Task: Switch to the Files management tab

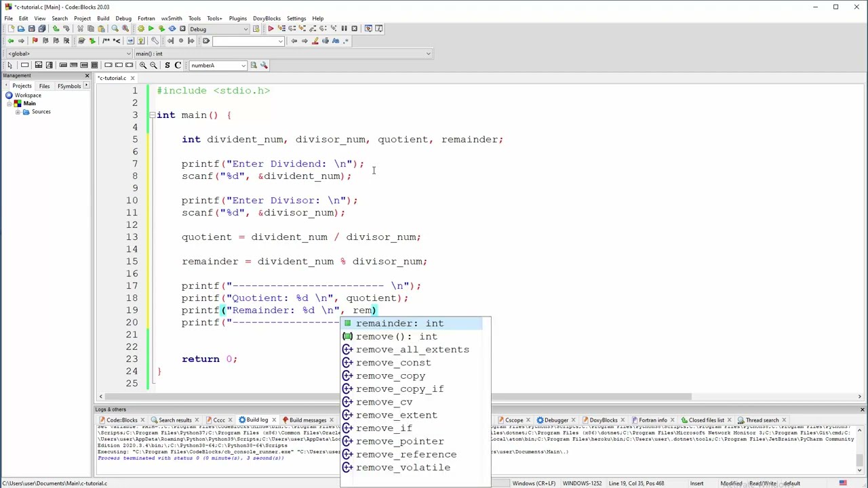Action: click(x=44, y=86)
